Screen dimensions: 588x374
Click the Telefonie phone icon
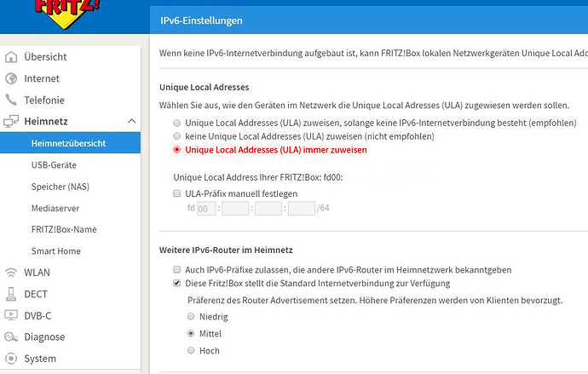coord(11,100)
